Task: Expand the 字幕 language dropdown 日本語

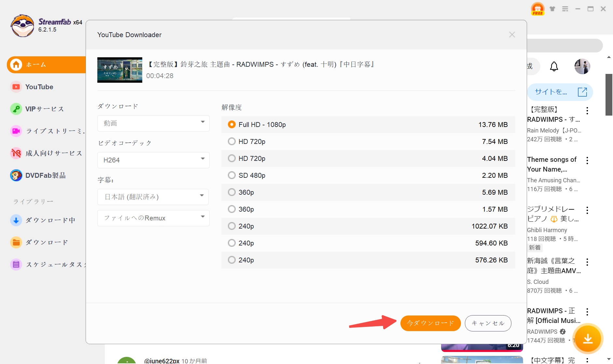Action: click(153, 197)
